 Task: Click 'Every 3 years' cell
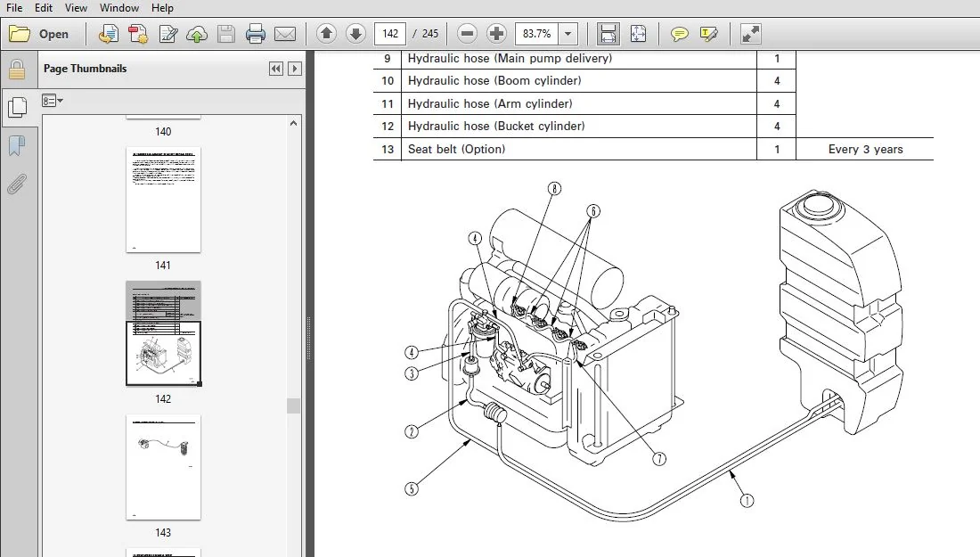(865, 150)
